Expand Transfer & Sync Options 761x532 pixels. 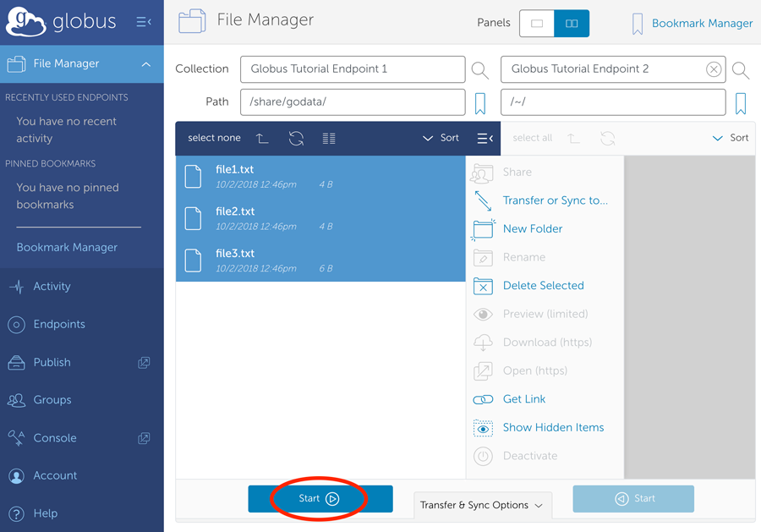pyautogui.click(x=481, y=505)
